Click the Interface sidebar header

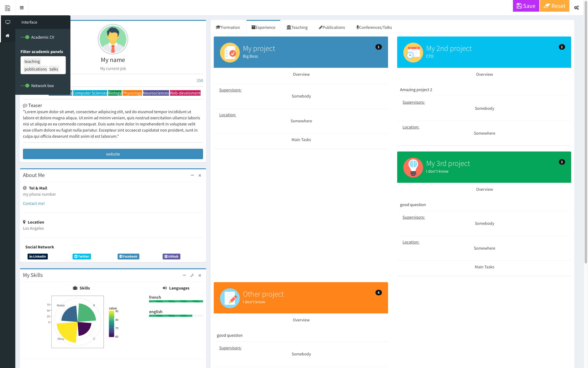click(43, 22)
